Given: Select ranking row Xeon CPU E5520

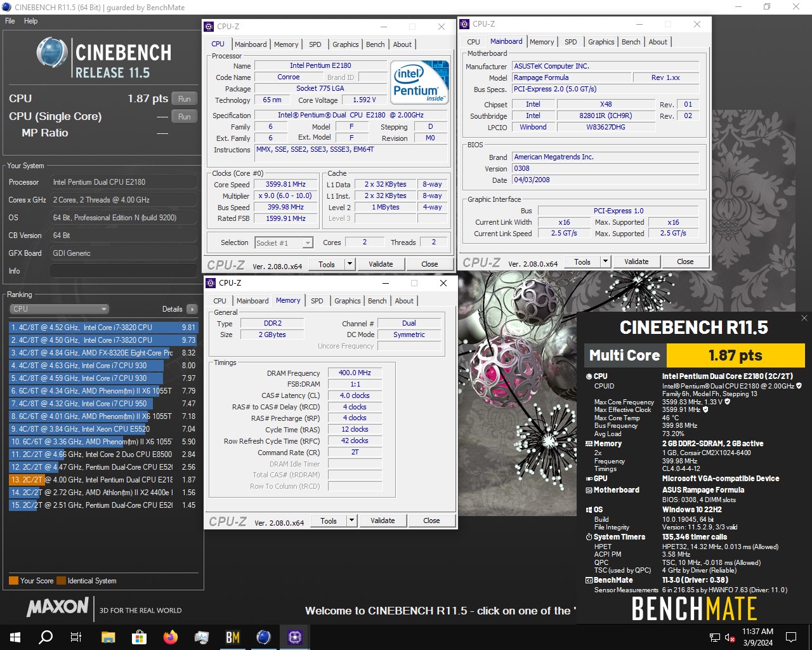Looking at the screenshot, I should [103, 429].
